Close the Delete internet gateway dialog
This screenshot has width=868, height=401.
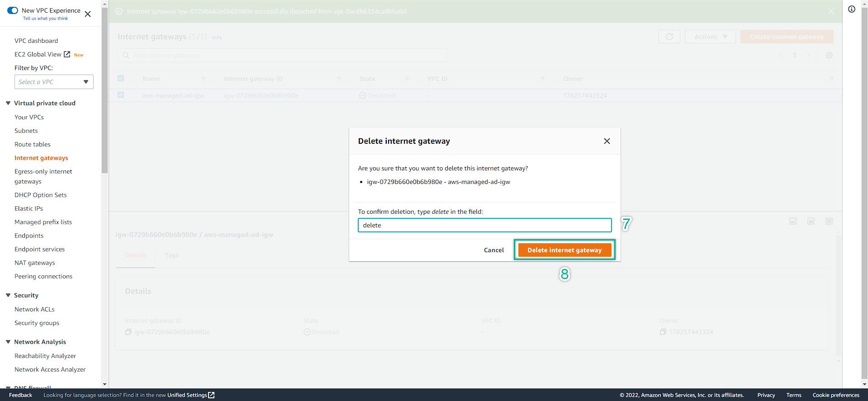click(x=607, y=141)
